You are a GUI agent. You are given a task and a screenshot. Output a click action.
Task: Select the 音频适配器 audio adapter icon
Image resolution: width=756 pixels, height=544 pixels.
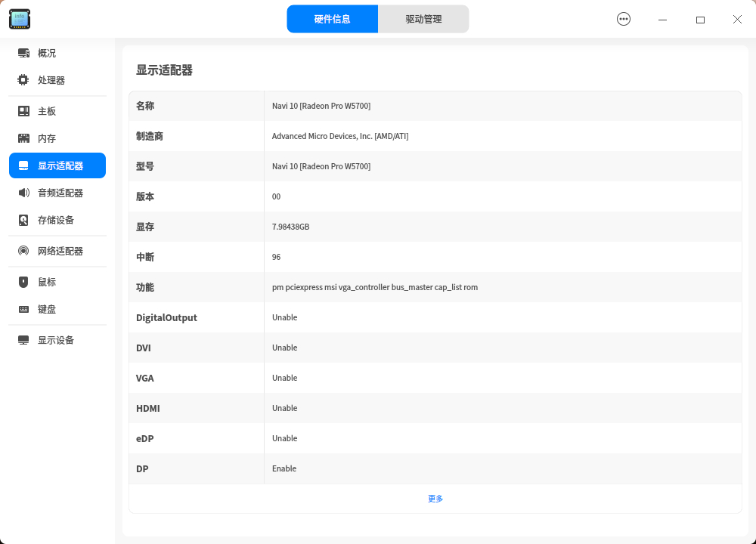(x=23, y=193)
